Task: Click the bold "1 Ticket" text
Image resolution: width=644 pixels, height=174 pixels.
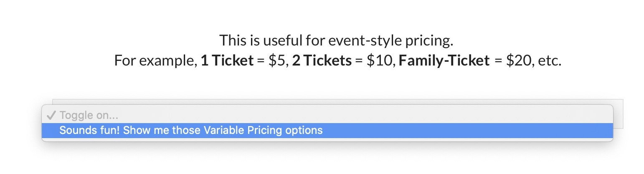Action: (x=227, y=61)
